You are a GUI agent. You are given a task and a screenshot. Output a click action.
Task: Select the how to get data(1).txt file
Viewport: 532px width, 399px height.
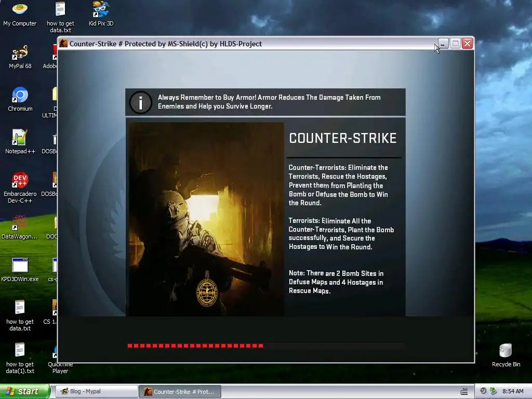click(20, 358)
